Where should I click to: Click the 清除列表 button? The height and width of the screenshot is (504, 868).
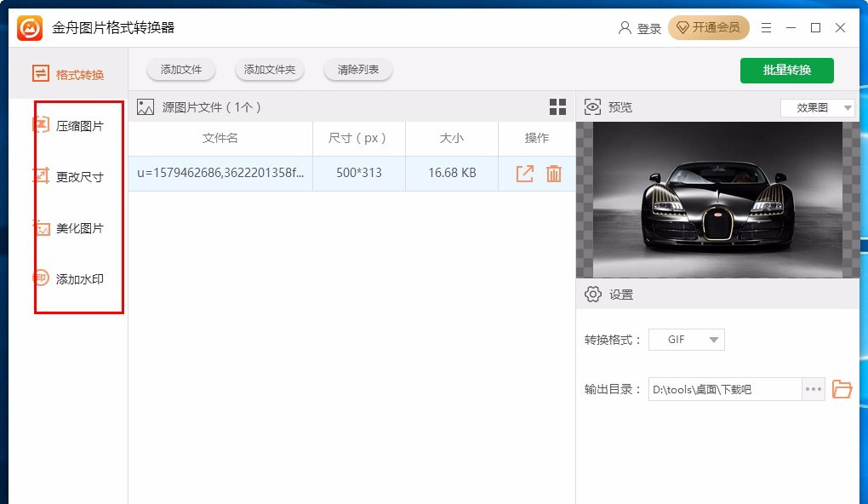coord(357,70)
